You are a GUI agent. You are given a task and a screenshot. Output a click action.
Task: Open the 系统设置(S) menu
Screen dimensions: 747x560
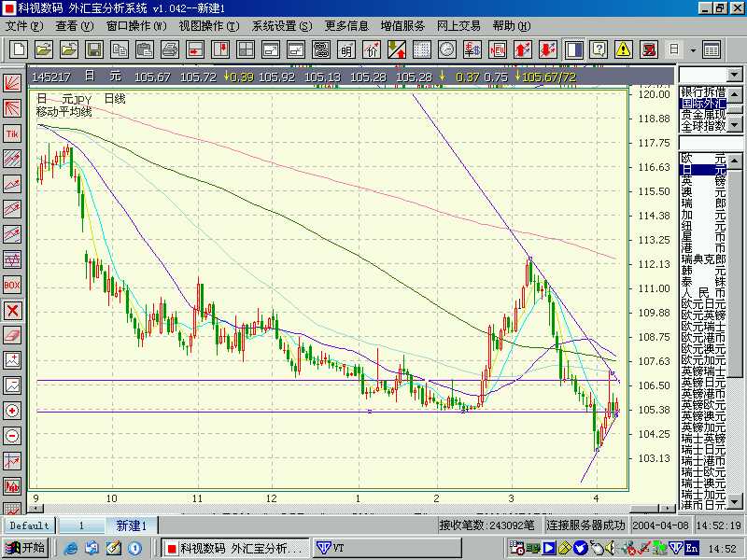pos(282,26)
